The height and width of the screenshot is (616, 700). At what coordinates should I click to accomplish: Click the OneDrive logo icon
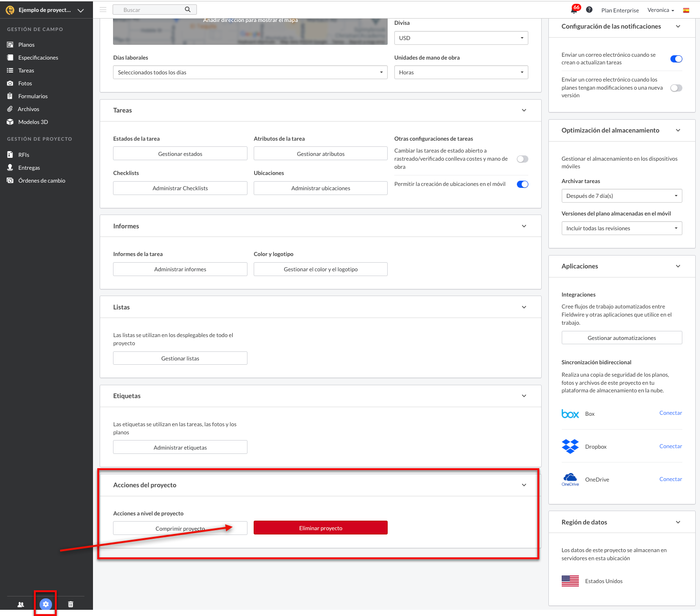[570, 479]
